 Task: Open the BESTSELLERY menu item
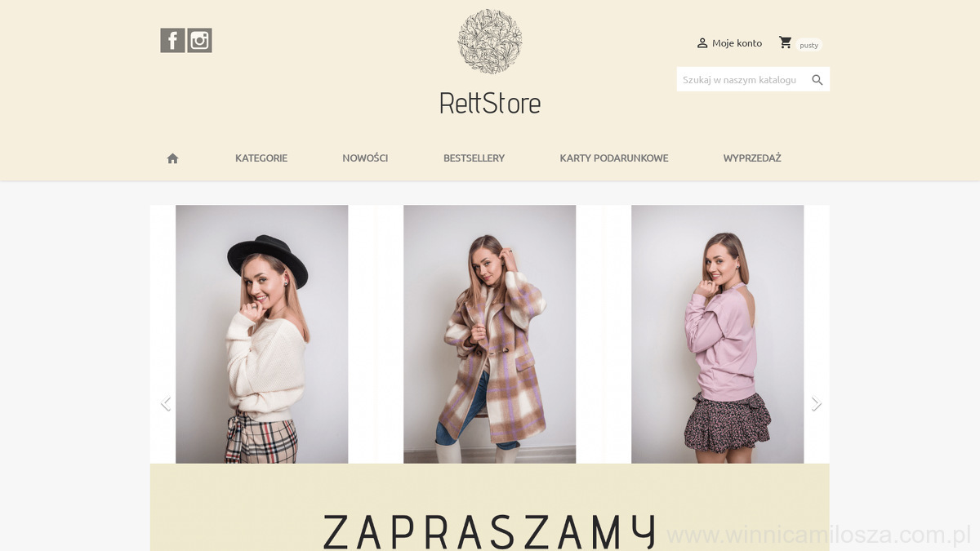click(474, 158)
